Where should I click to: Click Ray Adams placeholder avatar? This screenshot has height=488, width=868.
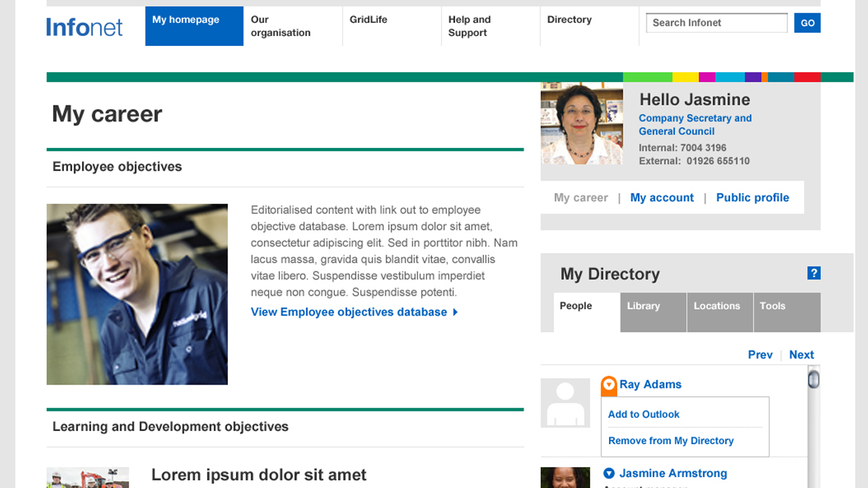(565, 403)
